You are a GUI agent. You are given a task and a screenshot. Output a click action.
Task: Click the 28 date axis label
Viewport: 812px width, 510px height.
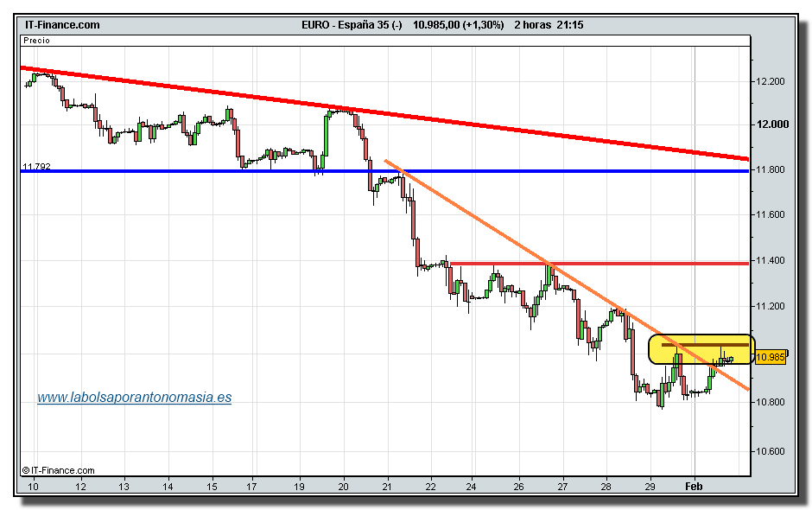tap(606, 487)
